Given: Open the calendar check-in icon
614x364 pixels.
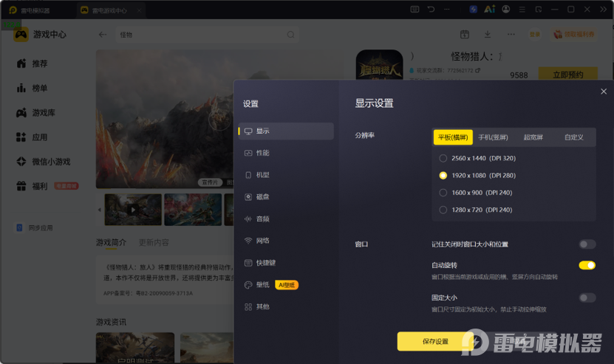Looking at the screenshot, I should pos(465,35).
